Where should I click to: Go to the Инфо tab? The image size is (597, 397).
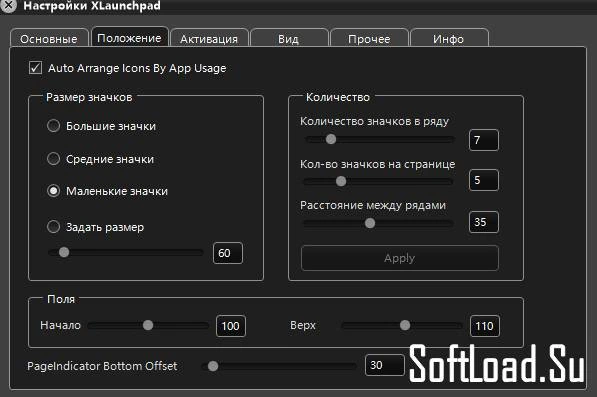click(x=449, y=38)
